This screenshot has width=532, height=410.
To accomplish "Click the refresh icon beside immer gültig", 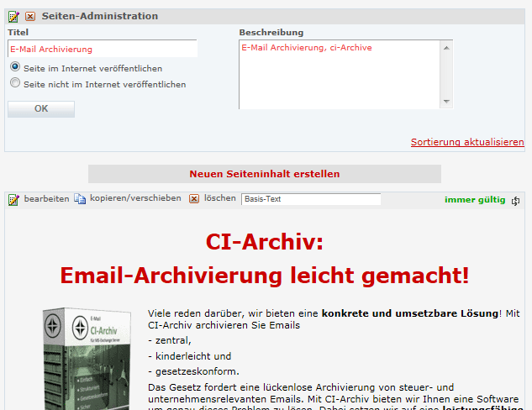I will (515, 201).
